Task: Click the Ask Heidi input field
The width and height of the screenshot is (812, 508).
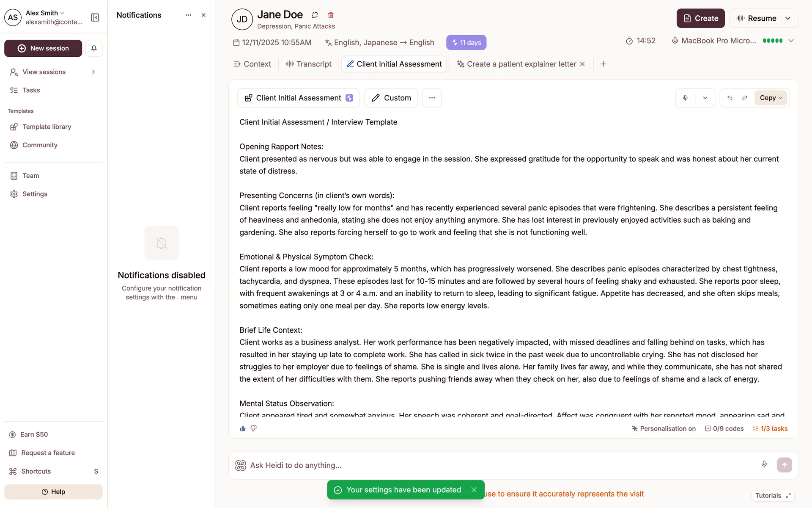Action: (499, 465)
